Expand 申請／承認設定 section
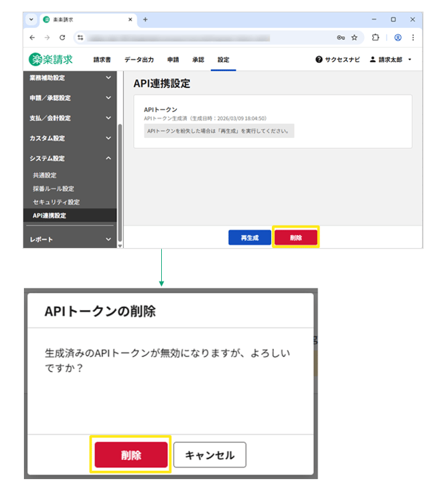This screenshot has width=448, height=494. (70, 98)
